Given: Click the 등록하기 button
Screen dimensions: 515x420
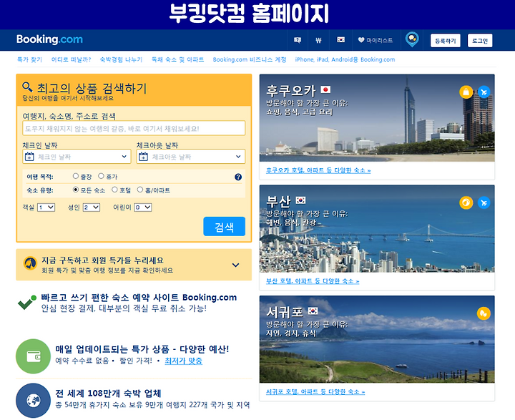Looking at the screenshot, I should click(446, 41).
